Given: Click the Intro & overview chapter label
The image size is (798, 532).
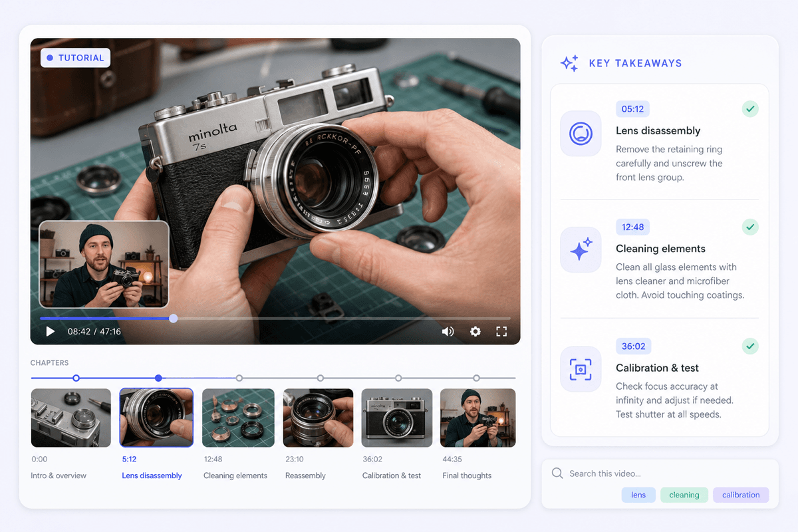Looking at the screenshot, I should point(59,475).
